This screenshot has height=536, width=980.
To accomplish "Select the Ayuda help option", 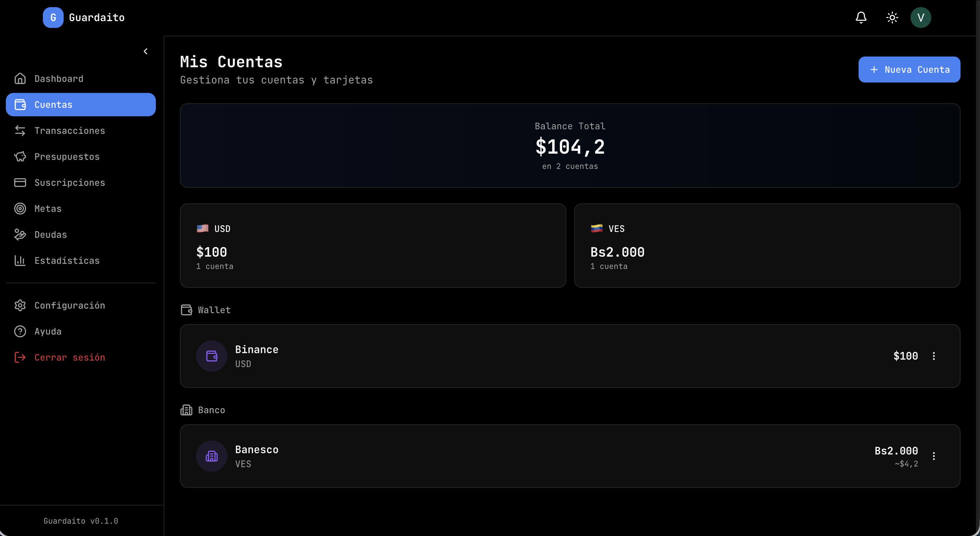I will coord(48,331).
